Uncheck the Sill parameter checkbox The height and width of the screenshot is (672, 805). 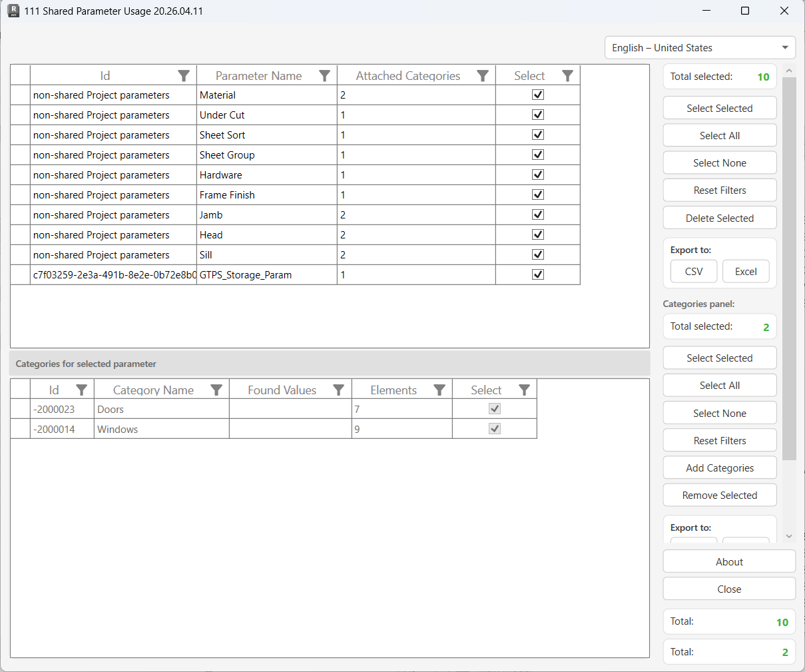tap(537, 254)
